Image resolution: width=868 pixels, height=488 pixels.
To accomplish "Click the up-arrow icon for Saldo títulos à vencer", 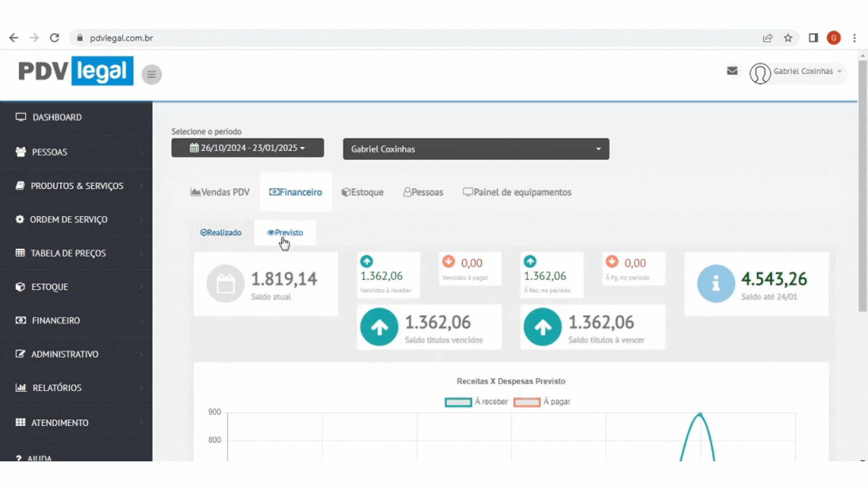I will [x=542, y=327].
